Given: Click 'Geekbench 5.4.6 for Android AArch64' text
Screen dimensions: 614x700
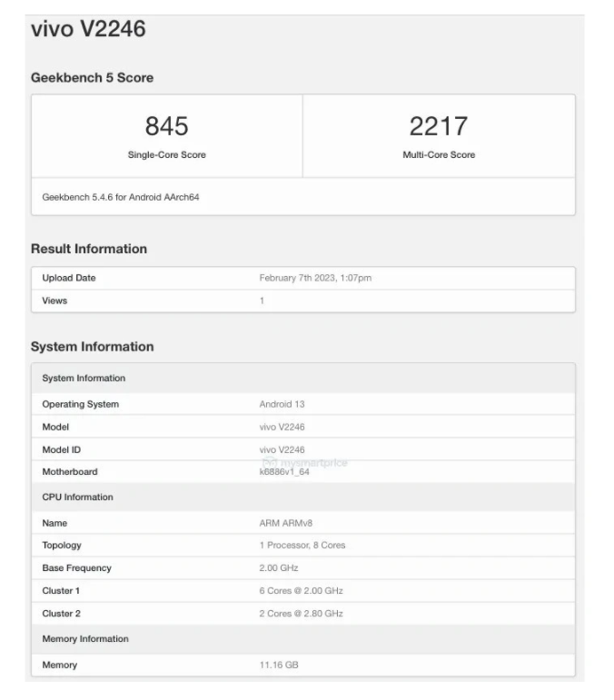Looking at the screenshot, I should click(x=121, y=197).
